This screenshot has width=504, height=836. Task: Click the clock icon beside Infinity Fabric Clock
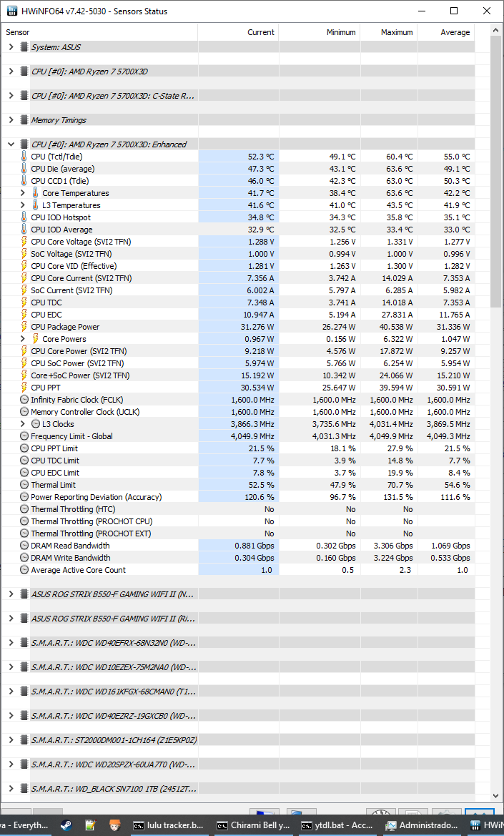(24, 399)
